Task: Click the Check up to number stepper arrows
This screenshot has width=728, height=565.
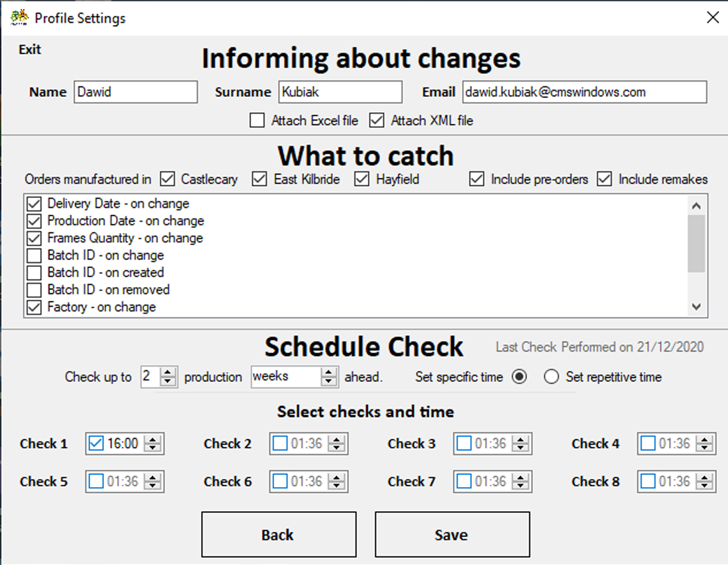Action: (168, 376)
